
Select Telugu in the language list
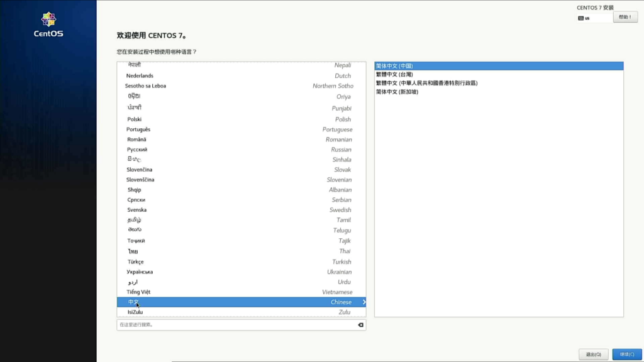[241, 230]
